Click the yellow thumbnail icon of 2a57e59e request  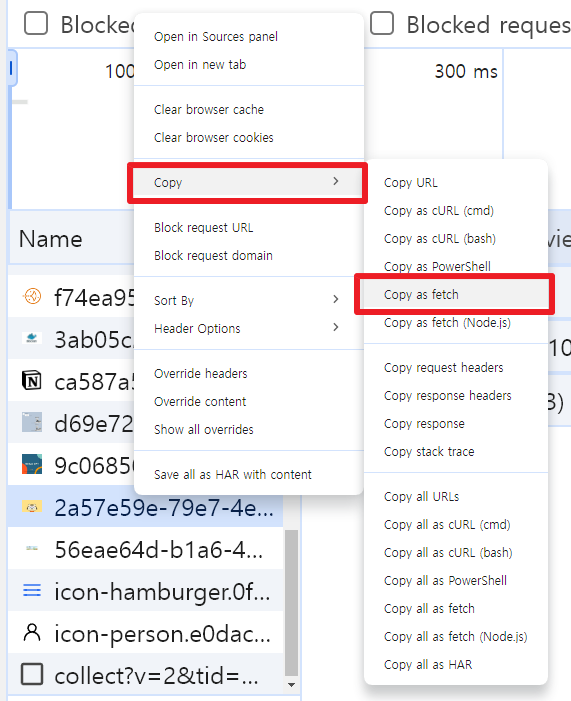(32, 507)
